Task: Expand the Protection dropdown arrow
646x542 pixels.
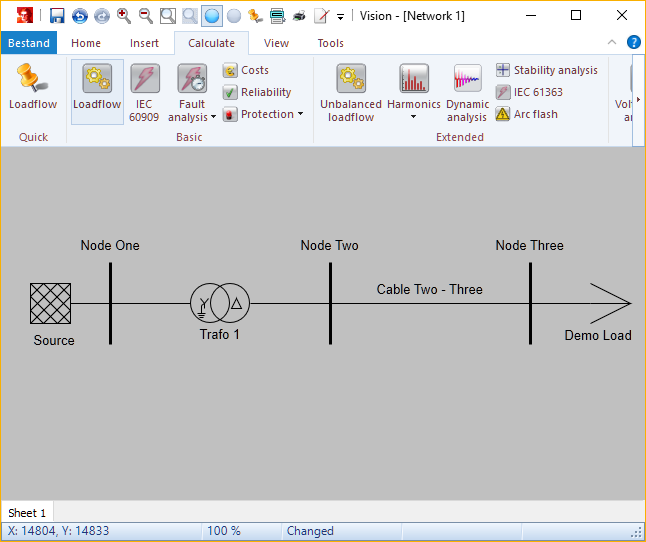Action: click(300, 114)
